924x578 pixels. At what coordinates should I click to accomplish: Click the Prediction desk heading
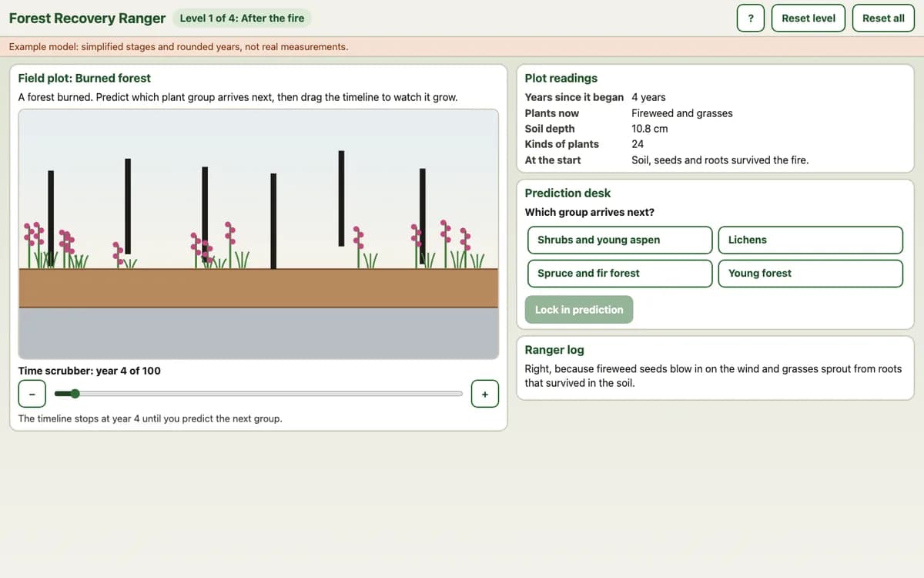[x=567, y=193]
